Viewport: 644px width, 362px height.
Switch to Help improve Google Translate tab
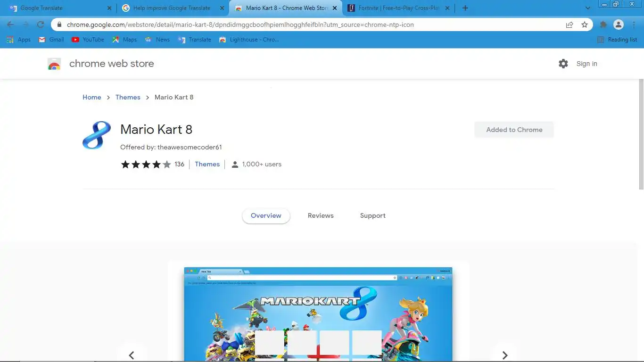173,8
